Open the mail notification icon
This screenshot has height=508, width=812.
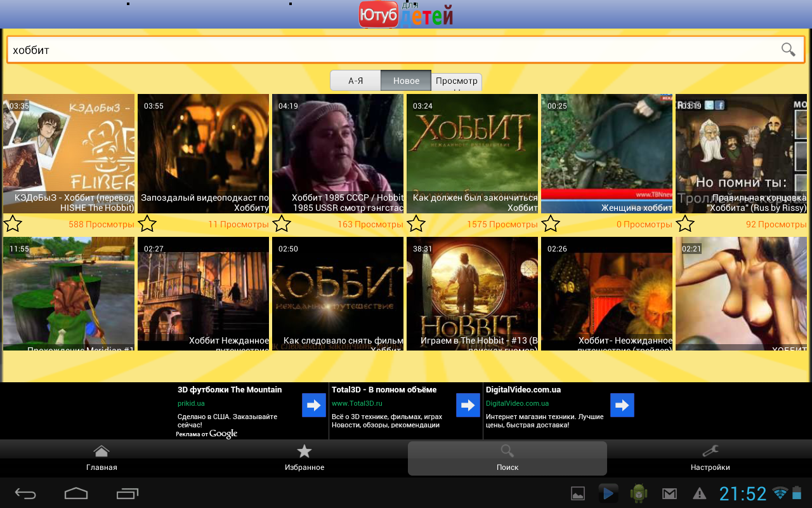pyautogui.click(x=669, y=493)
